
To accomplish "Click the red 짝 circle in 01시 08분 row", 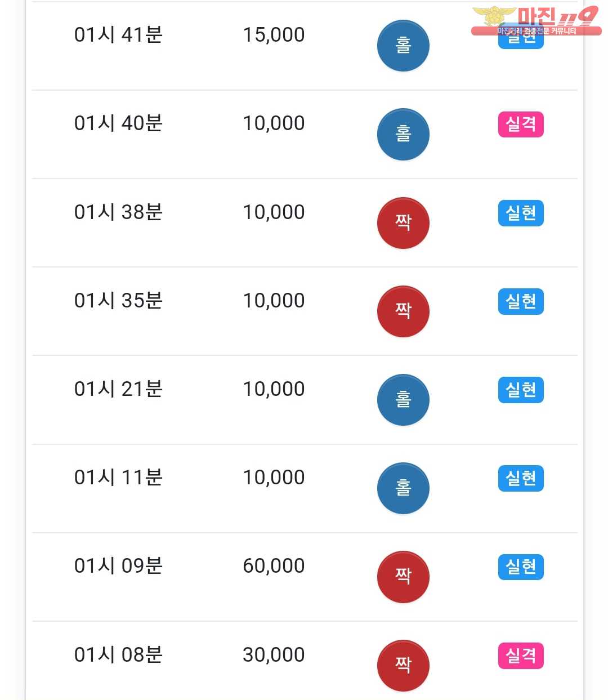I will [403, 666].
